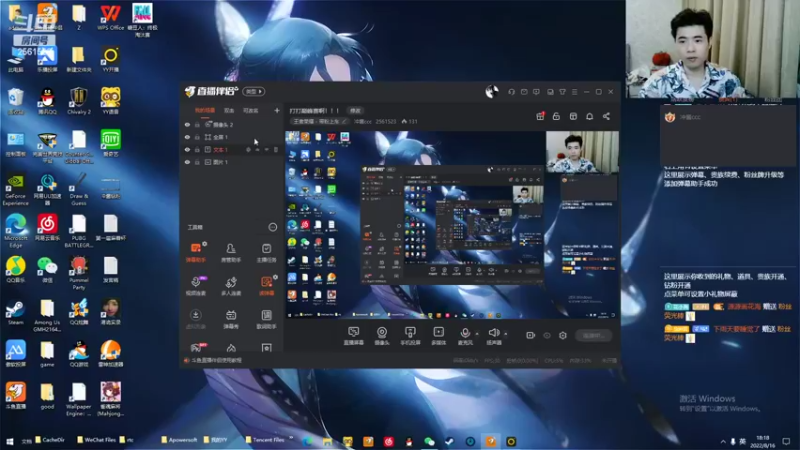
Task: Open the 弹幕助手 danmaku assistant tool
Action: coord(195,252)
